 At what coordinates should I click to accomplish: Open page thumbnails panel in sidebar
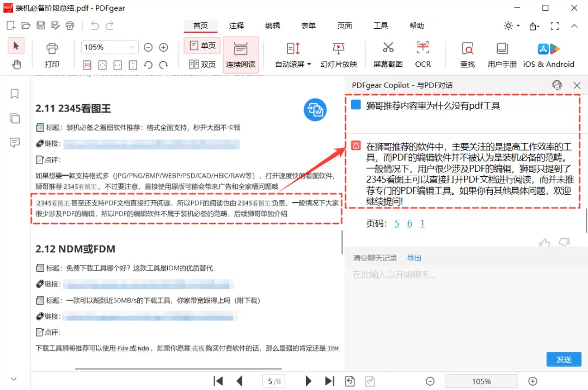click(x=14, y=119)
